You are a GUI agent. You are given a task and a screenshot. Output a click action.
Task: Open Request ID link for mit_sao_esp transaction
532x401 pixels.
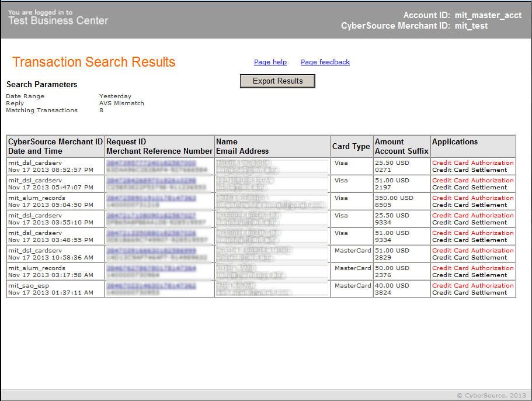pyautogui.click(x=151, y=286)
